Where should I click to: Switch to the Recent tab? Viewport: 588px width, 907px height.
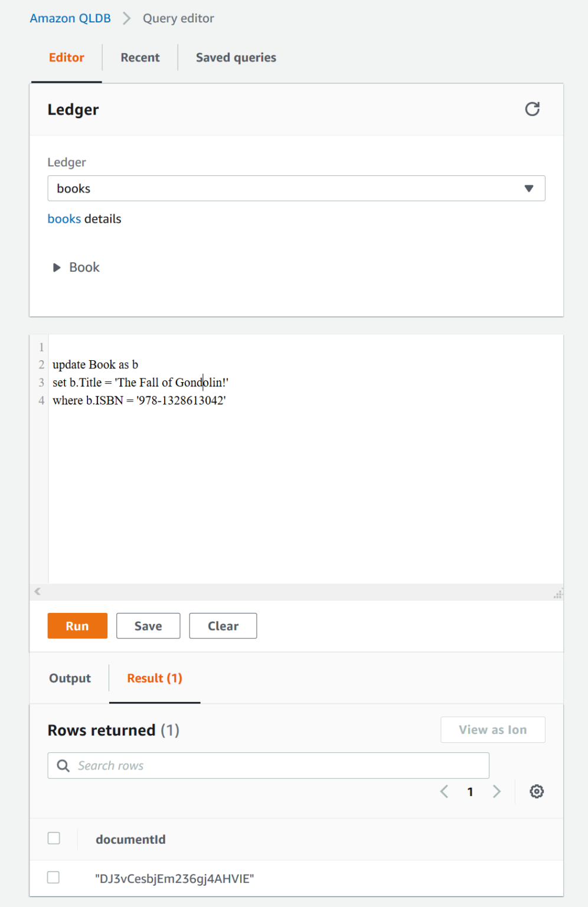[x=140, y=57]
